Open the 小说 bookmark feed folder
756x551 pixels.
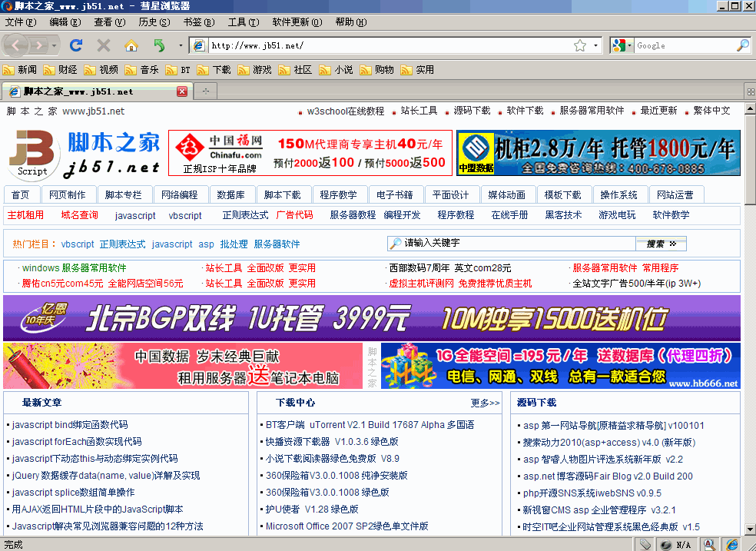[336, 70]
